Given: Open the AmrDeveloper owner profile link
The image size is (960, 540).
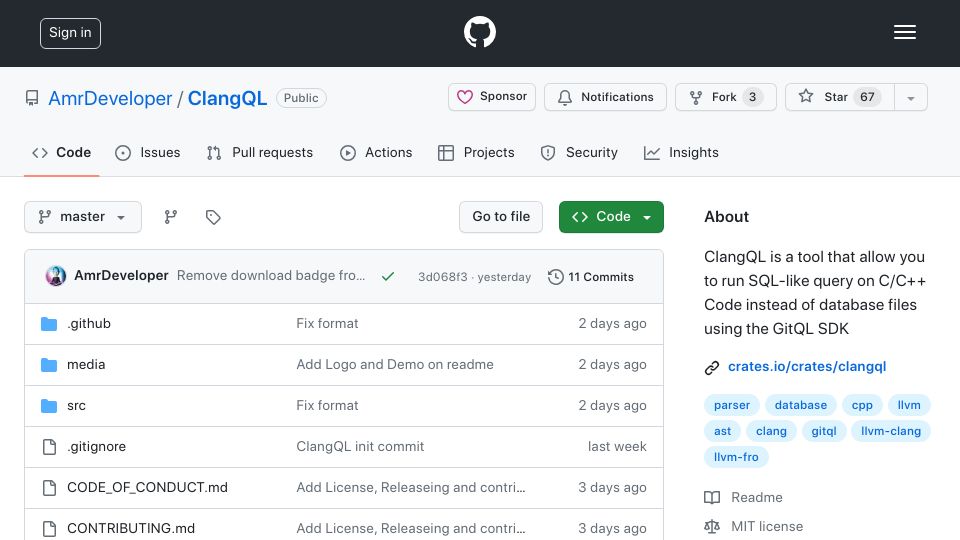Looking at the screenshot, I should [x=110, y=99].
